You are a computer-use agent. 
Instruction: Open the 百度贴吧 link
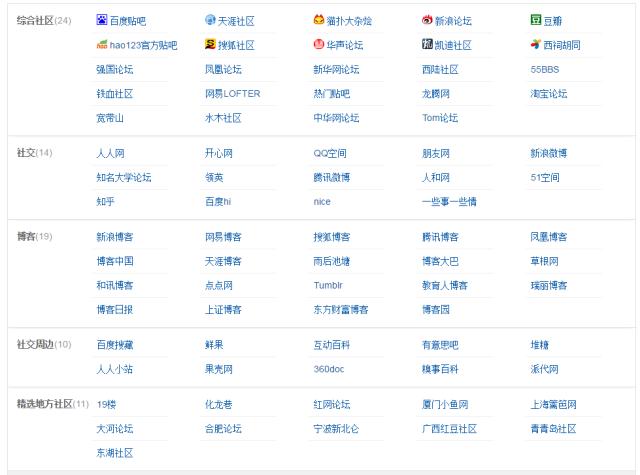(x=128, y=21)
